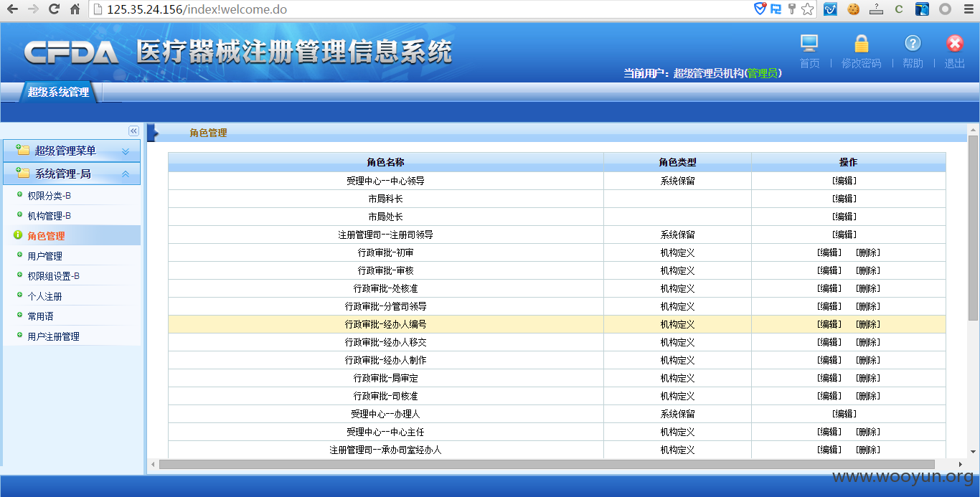980x497 pixels.
Task: Click the 修改密码 padlock icon
Action: [862, 44]
